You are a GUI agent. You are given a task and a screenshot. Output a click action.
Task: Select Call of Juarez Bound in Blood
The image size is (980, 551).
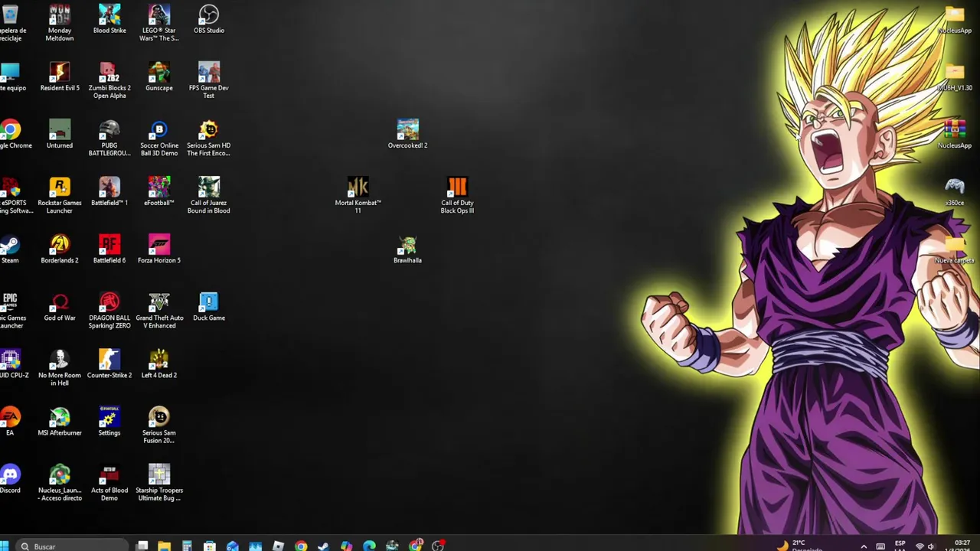pyautogui.click(x=209, y=195)
